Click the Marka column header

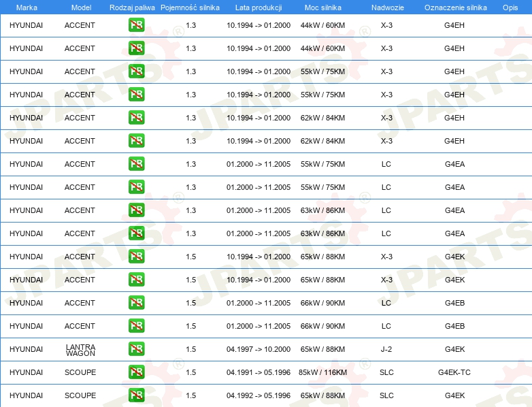coord(27,7)
